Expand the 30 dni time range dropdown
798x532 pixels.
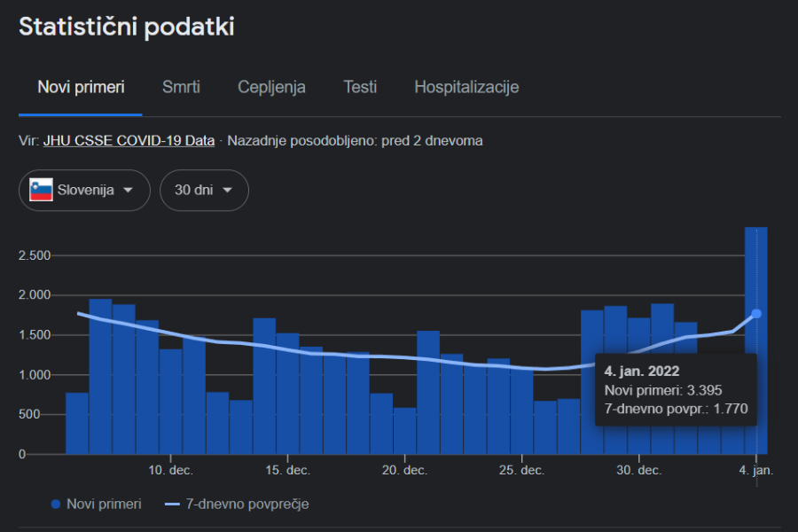(x=204, y=190)
